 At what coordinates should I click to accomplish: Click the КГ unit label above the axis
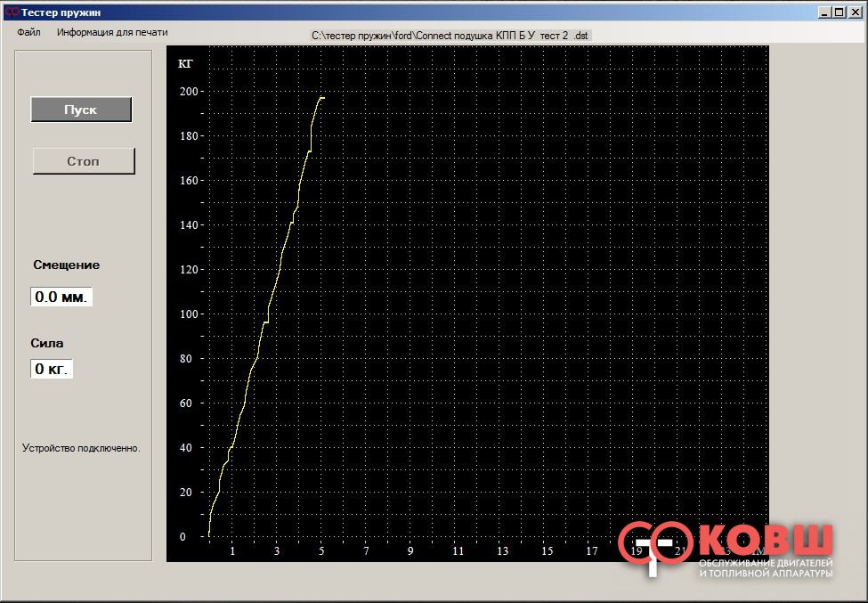coord(186,64)
